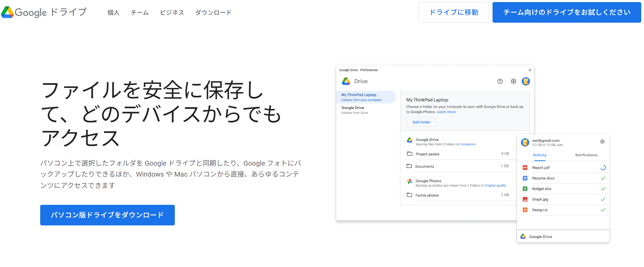
Task: Select My ThinkPad Laptop sidebar item
Action: (366, 97)
